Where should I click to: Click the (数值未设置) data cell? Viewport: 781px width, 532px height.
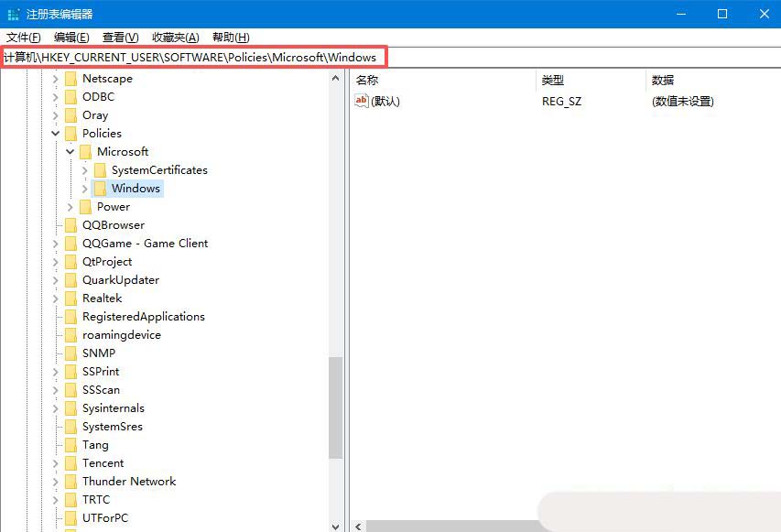(x=683, y=101)
